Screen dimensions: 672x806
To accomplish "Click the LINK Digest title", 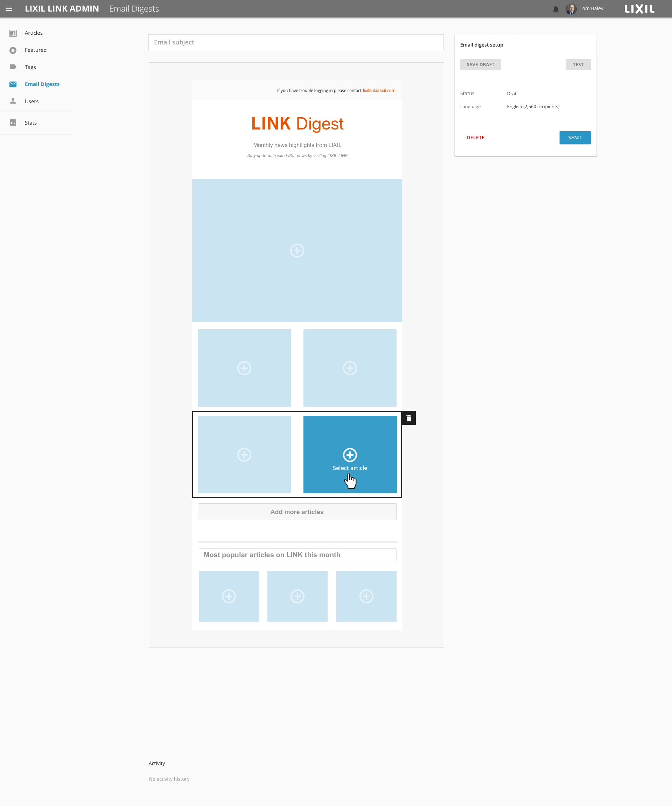I will [x=297, y=124].
